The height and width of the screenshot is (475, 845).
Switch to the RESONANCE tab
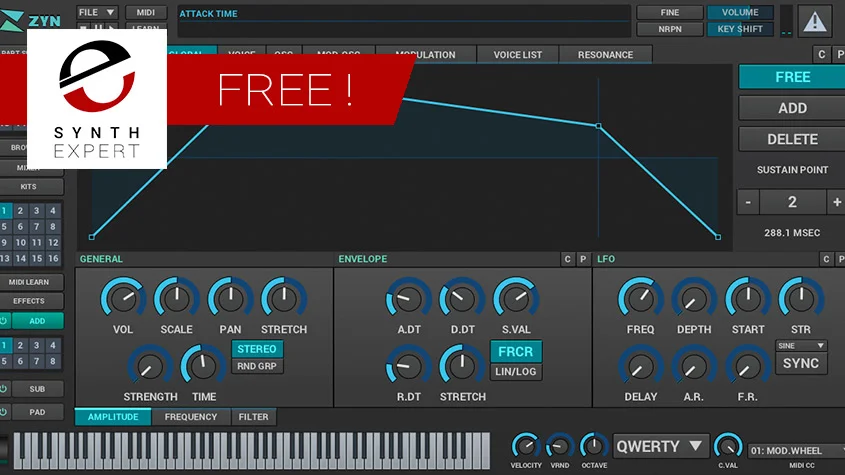coord(605,54)
